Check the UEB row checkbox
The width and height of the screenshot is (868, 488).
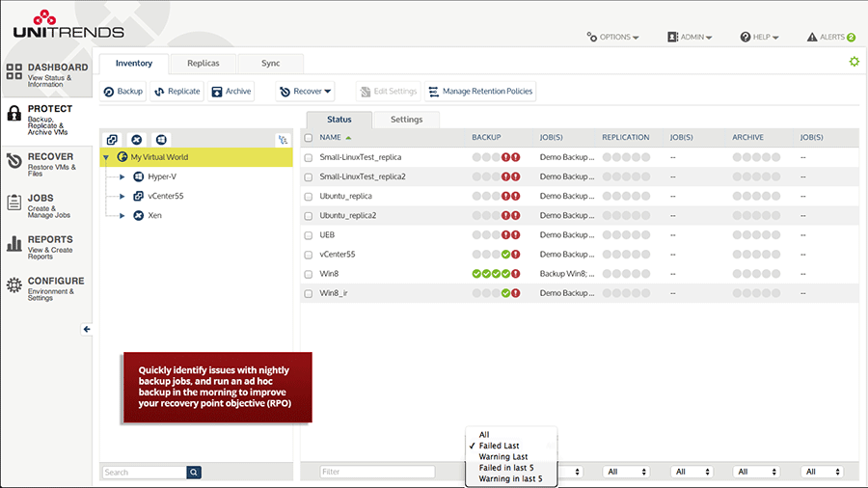pyautogui.click(x=309, y=235)
